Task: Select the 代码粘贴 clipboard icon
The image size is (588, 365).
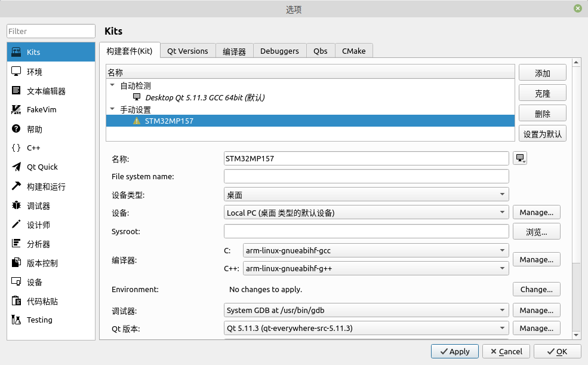Action: 16,301
